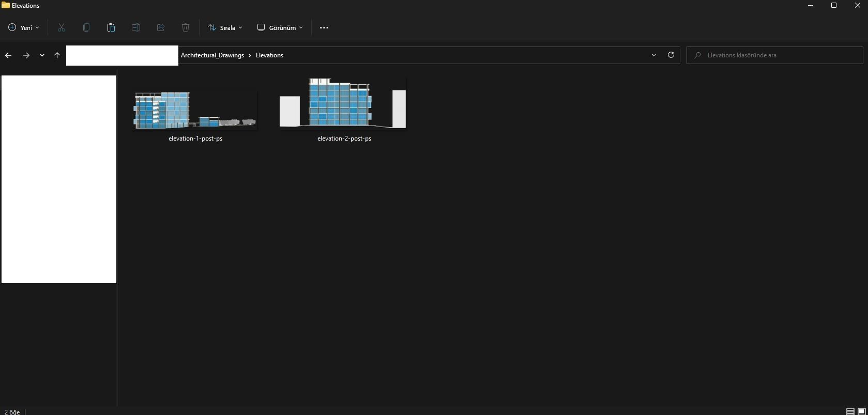Click the Paste clipboard icon
The height and width of the screenshot is (415, 868).
[111, 27]
